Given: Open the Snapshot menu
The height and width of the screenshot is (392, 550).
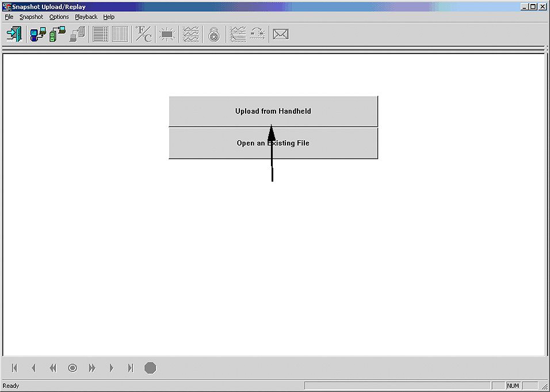Looking at the screenshot, I should pyautogui.click(x=31, y=17).
